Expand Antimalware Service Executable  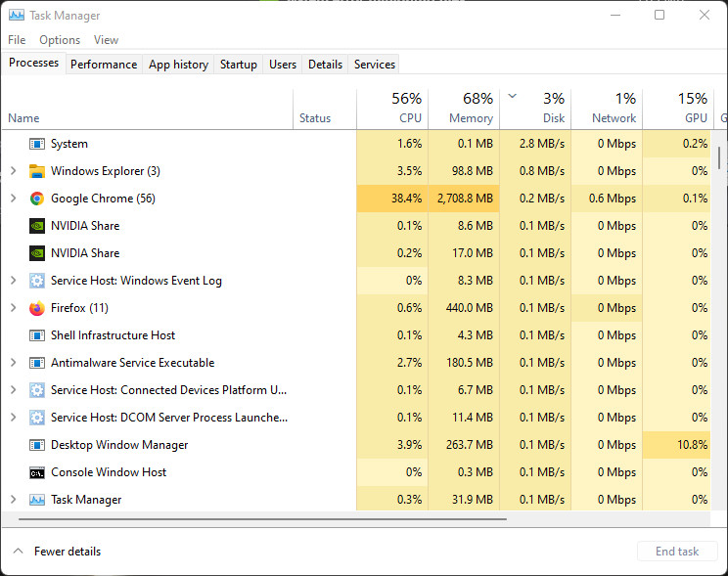click(14, 363)
